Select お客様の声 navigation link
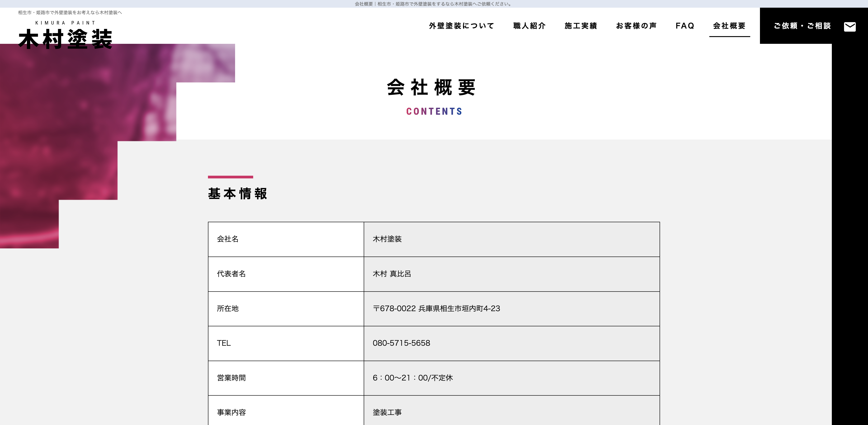The height and width of the screenshot is (425, 868). point(636,26)
